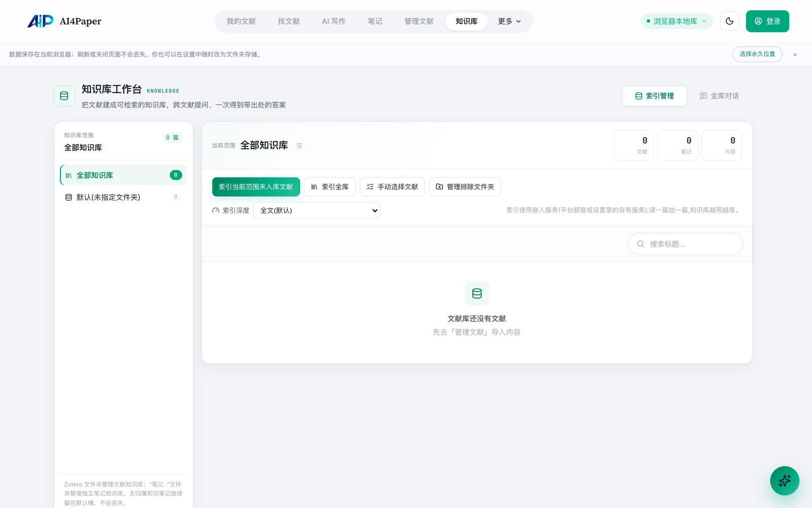This screenshot has height=508, width=812.
Task: Click 索引全库 button
Action: point(330,187)
